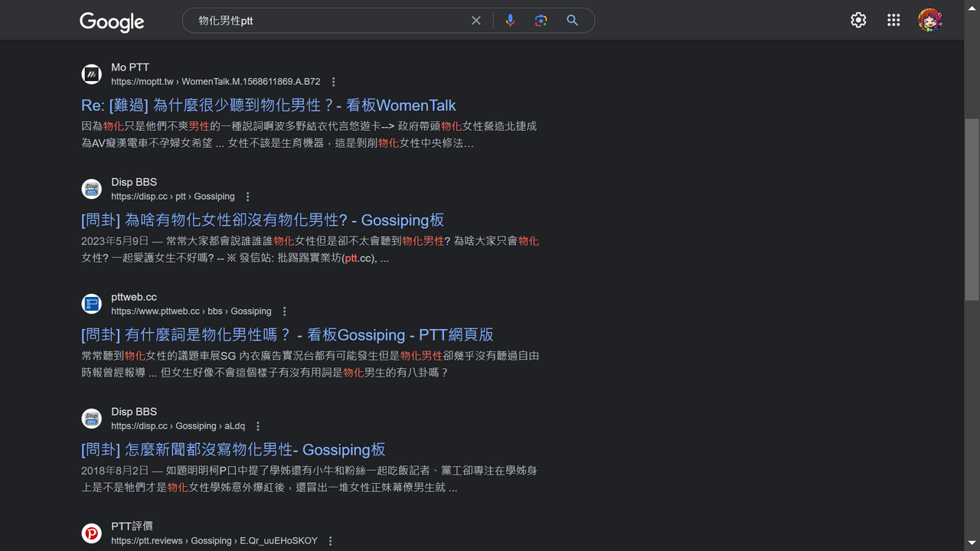Submit search with magnifier icon
The image size is (980, 551).
(572, 21)
